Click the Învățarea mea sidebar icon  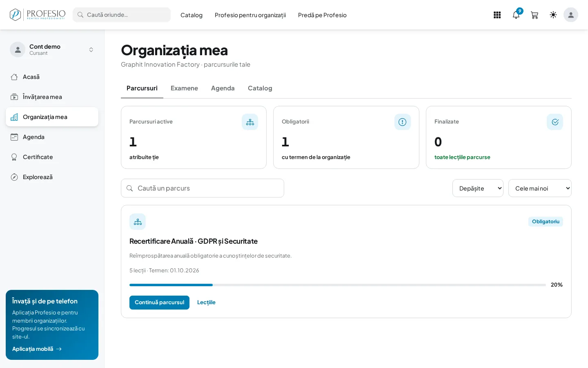point(14,97)
